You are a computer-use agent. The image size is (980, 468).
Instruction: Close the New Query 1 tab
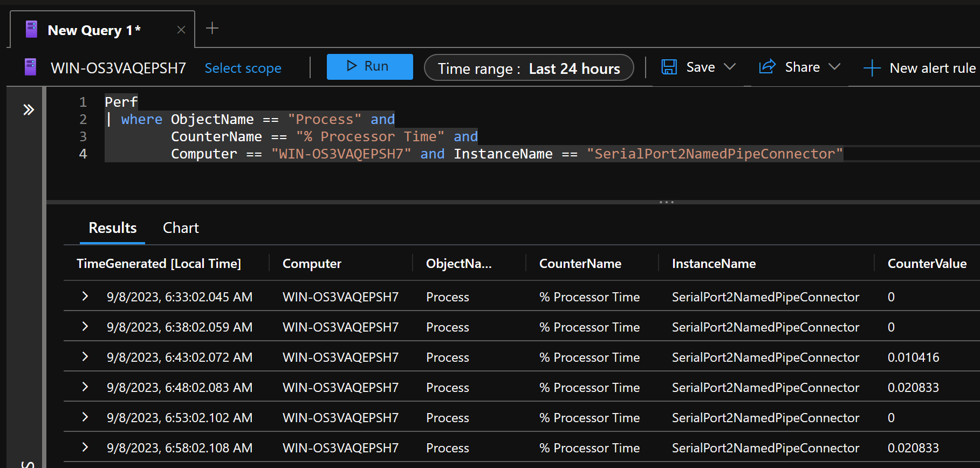click(181, 30)
